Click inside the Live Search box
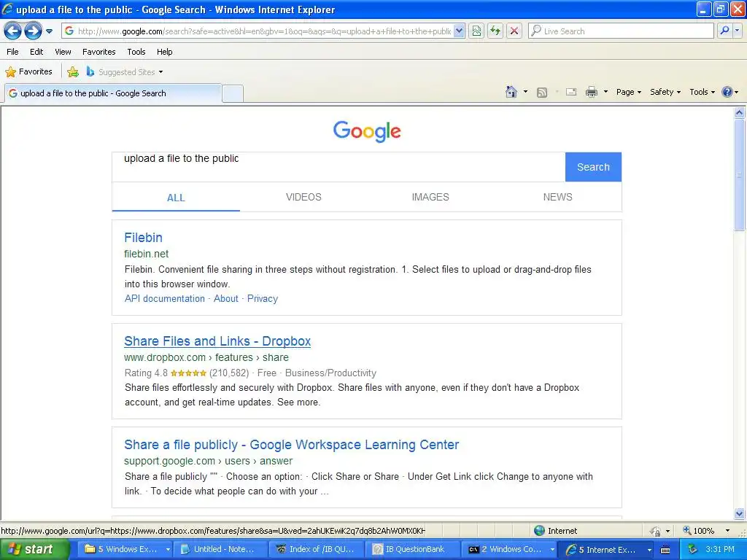 pyautogui.click(x=621, y=31)
